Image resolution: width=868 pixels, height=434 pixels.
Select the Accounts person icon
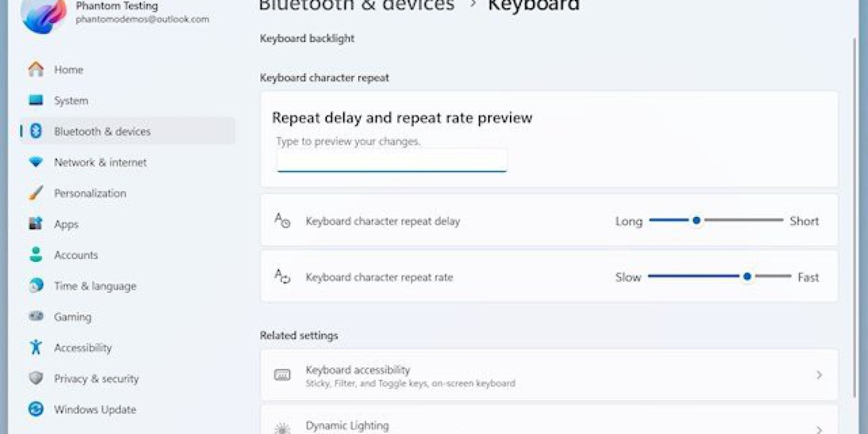[x=35, y=255]
